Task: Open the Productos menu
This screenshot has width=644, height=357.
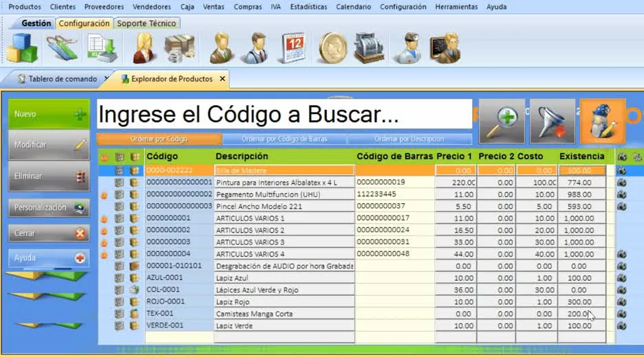Action: tap(25, 7)
